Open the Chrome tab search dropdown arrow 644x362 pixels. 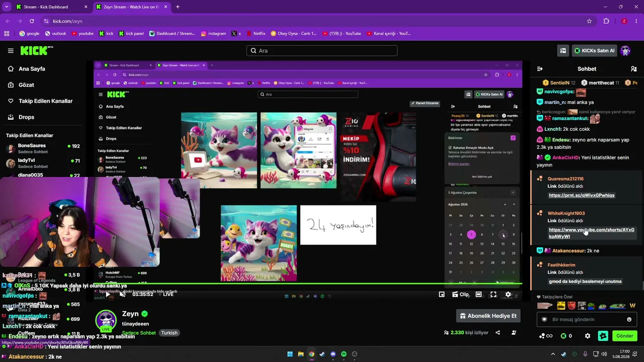pyautogui.click(x=7, y=7)
